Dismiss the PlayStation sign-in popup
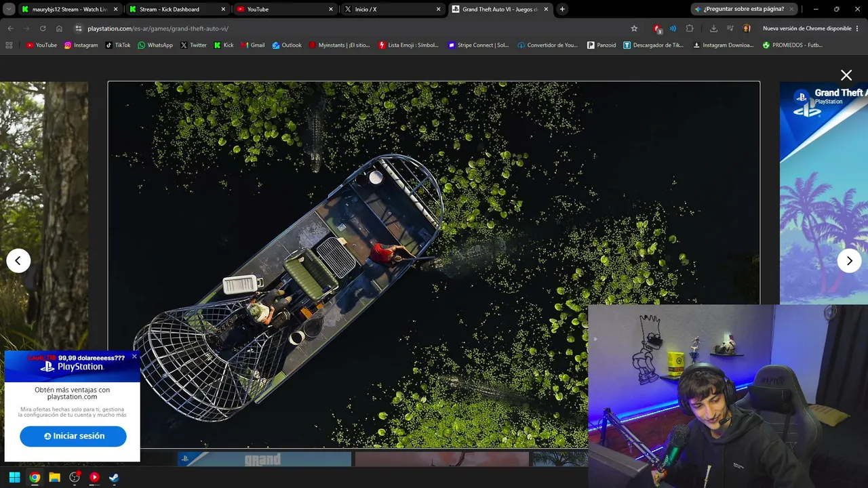 pyautogui.click(x=134, y=357)
